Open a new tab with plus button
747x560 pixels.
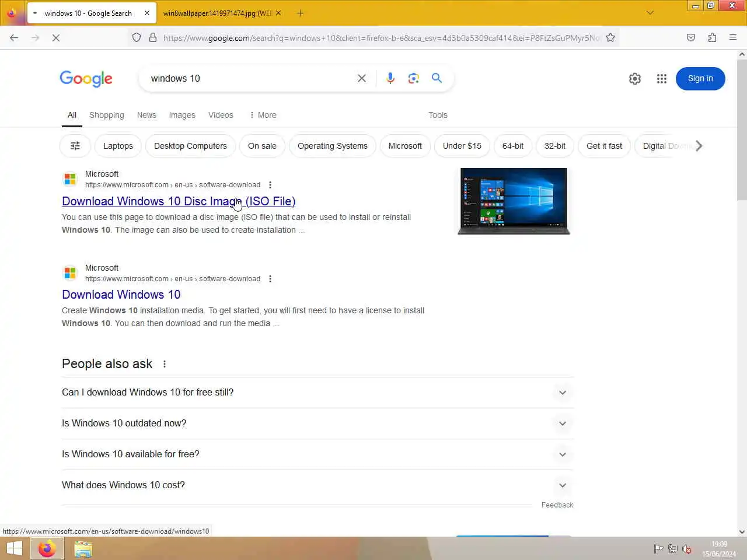pyautogui.click(x=300, y=13)
